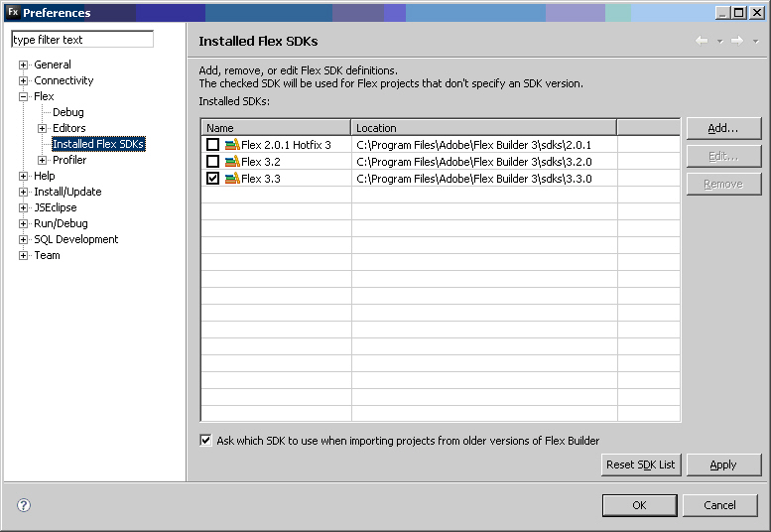Select the Flex 3.3 row name
Screen dimensions: 771x532
click(261, 178)
